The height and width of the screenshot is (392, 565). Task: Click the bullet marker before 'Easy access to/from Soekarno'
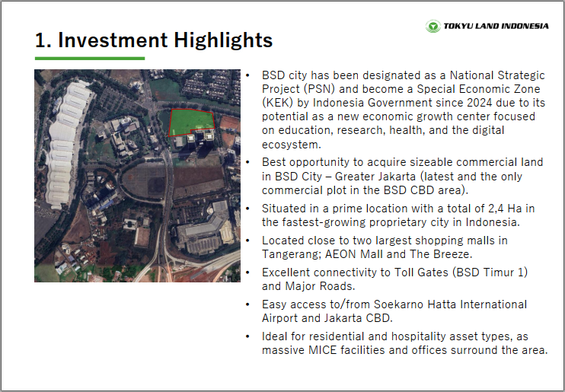coord(250,304)
